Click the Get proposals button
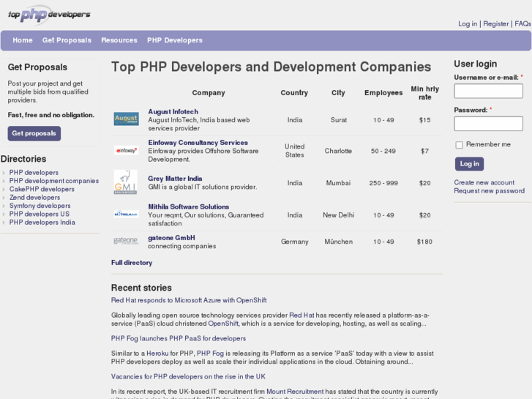Image resolution: width=532 pixels, height=399 pixels. coord(34,133)
